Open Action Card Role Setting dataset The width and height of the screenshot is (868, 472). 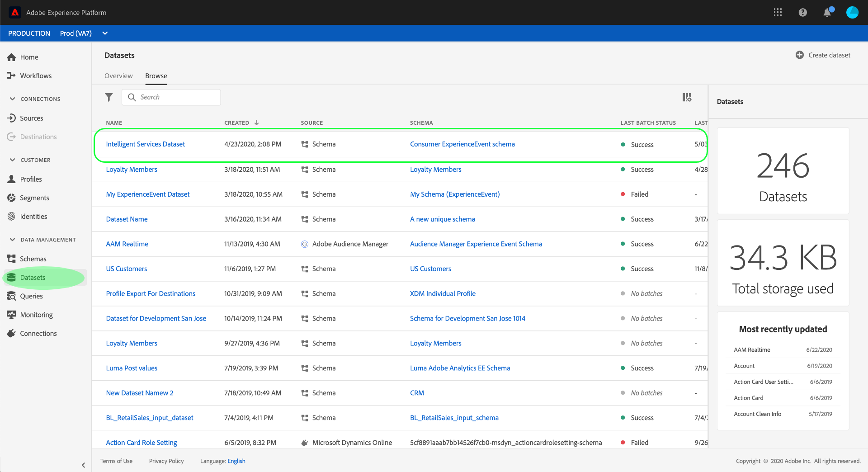click(x=142, y=443)
